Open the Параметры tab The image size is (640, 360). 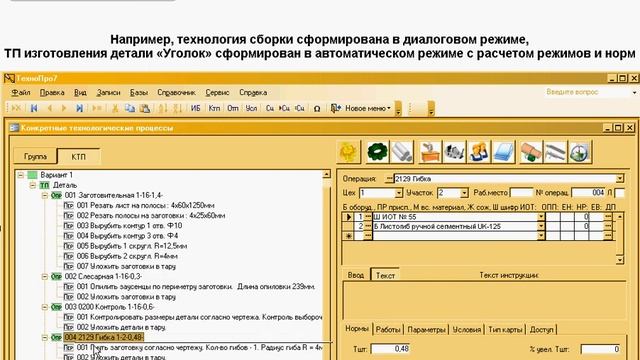pyautogui.click(x=426, y=329)
